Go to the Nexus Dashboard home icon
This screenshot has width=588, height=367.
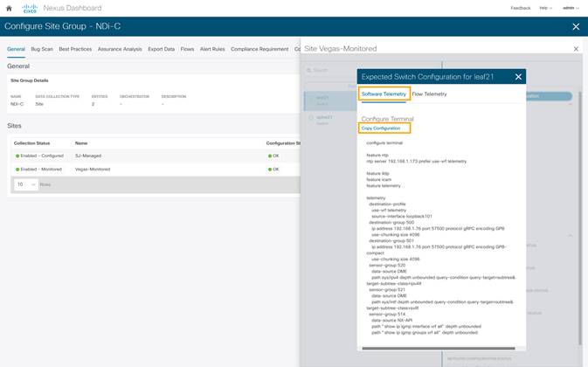(9, 8)
